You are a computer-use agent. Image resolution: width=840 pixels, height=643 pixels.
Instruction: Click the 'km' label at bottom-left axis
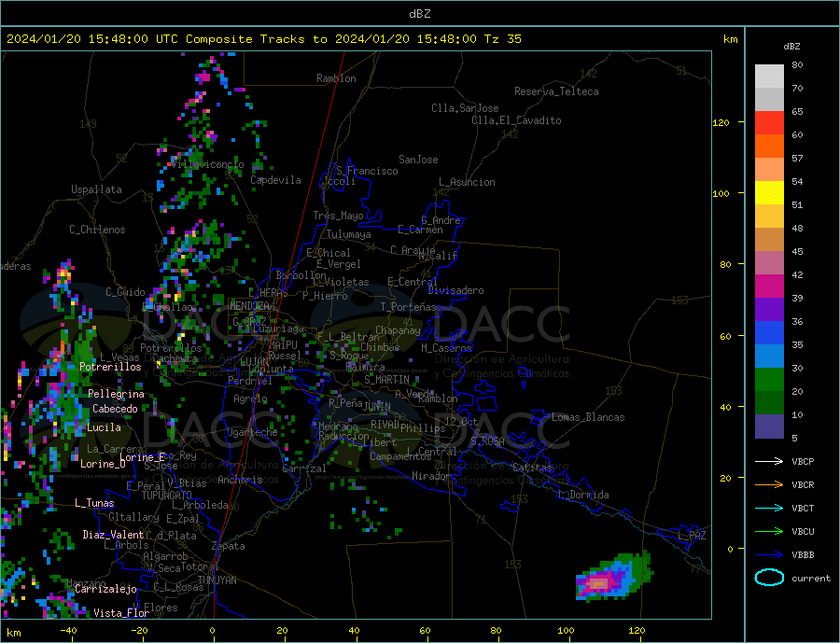(x=13, y=633)
